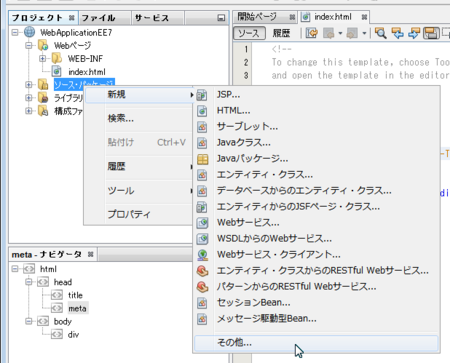The image size is (450, 363).
Task: Click the エンティティ・クラスからのRESTful icon
Action: (x=202, y=271)
